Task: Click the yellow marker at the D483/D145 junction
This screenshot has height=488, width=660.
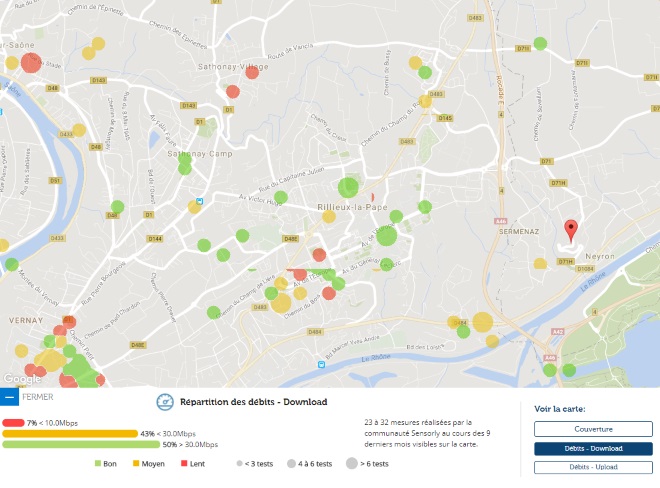Action: click(x=425, y=101)
